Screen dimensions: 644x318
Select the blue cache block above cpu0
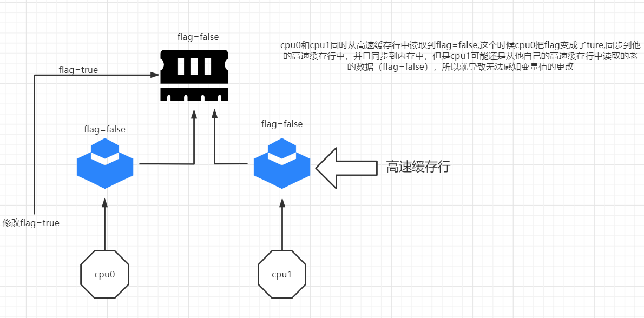coord(105,163)
